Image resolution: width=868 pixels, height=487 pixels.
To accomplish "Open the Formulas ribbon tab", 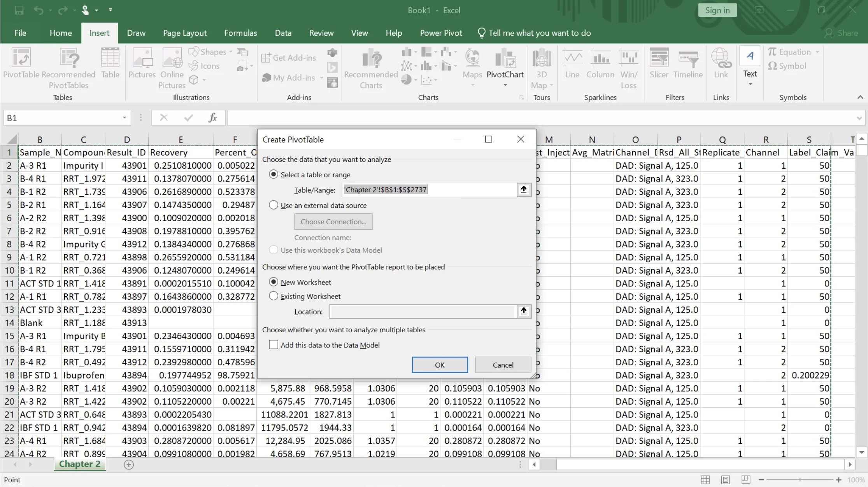I will pyautogui.click(x=240, y=33).
